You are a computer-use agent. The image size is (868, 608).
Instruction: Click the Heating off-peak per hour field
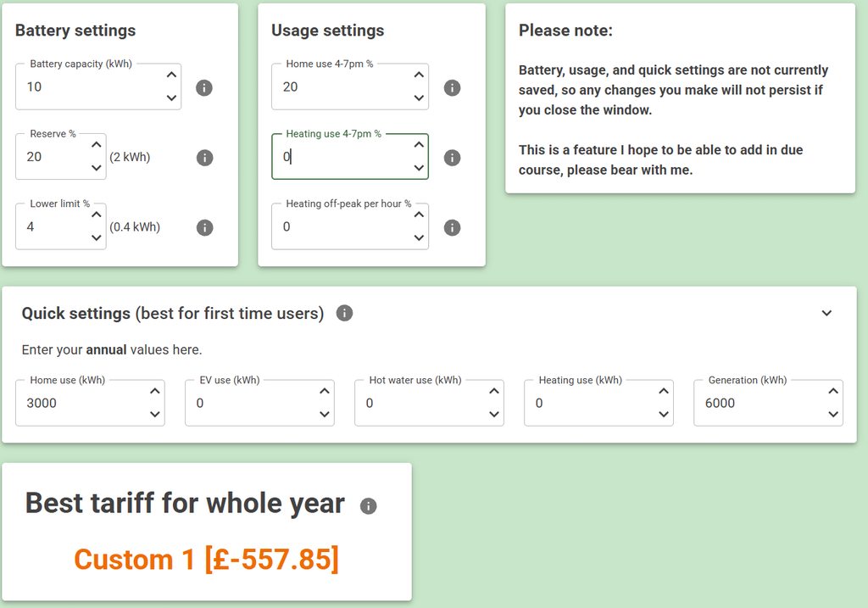[339, 227]
